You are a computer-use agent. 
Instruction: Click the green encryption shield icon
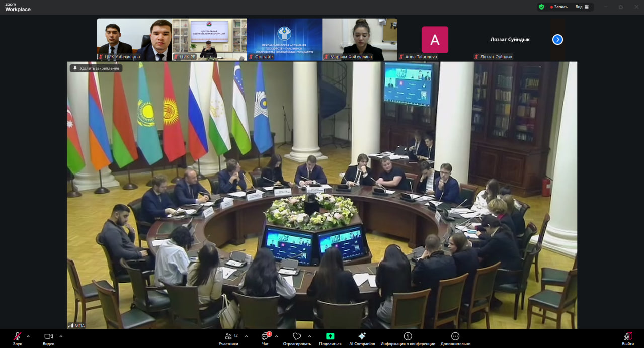click(x=541, y=7)
